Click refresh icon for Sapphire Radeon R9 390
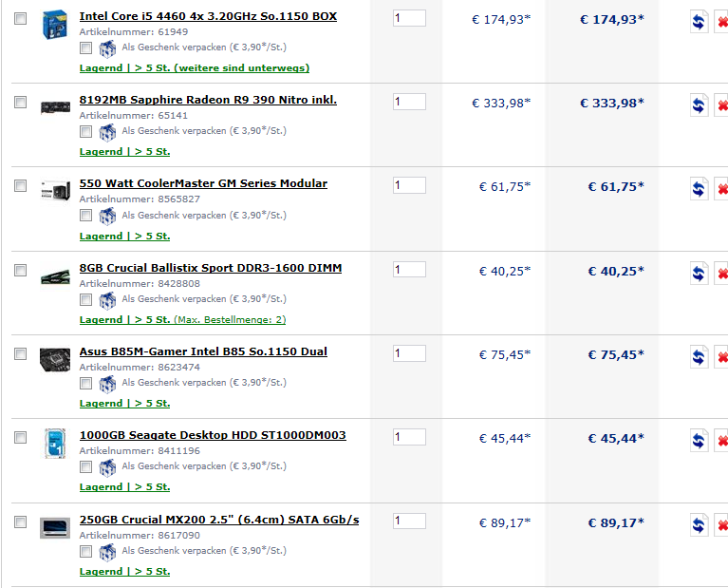Image resolution: width=728 pixels, height=588 pixels. [x=699, y=105]
